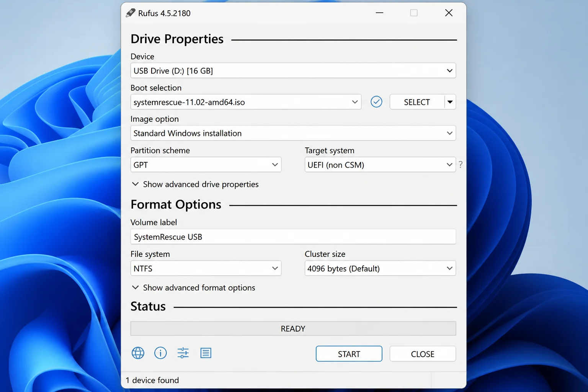Screen dimensions: 588x392
Task: Click the Boot selection label
Action: point(156,88)
